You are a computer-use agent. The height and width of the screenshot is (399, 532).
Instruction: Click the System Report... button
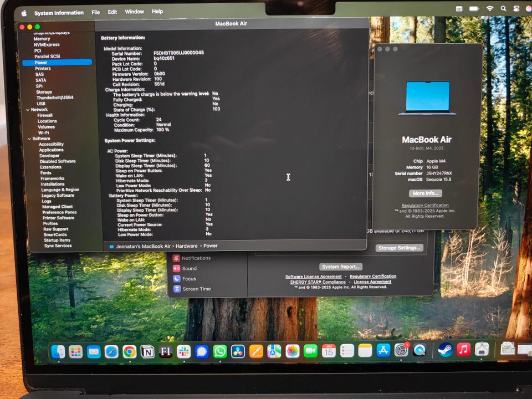(x=341, y=267)
